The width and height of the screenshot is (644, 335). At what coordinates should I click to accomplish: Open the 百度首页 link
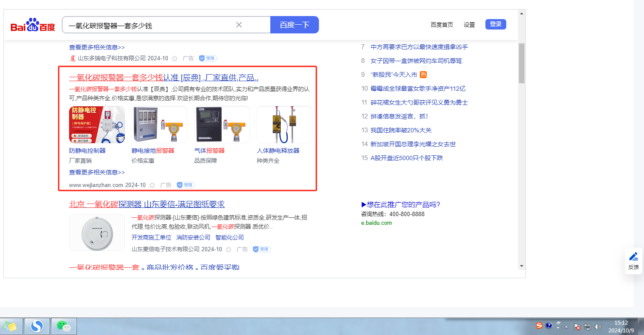pyautogui.click(x=442, y=25)
